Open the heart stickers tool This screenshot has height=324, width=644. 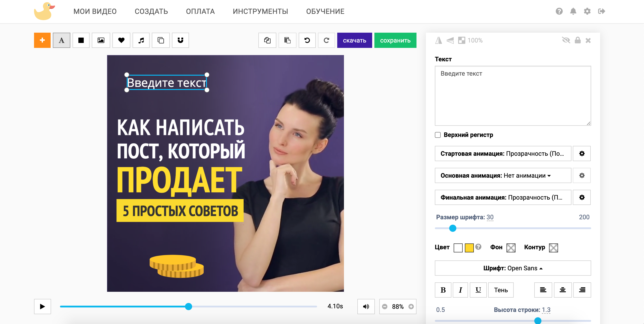pyautogui.click(x=121, y=40)
